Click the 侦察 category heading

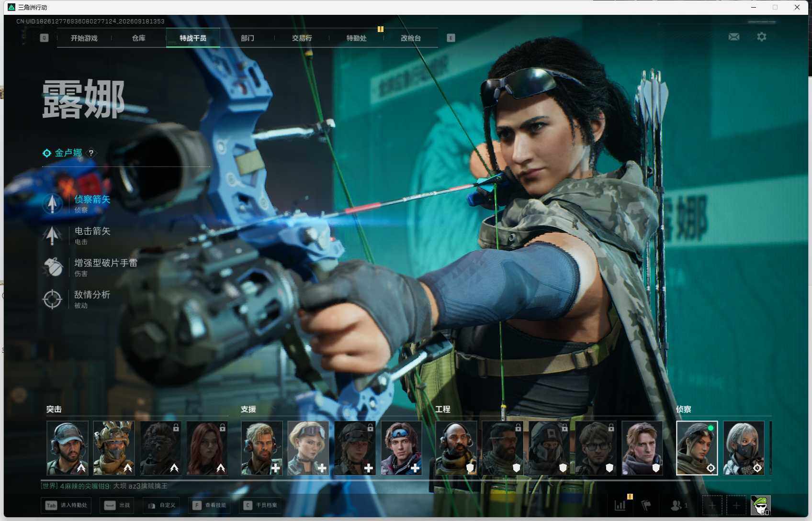684,409
